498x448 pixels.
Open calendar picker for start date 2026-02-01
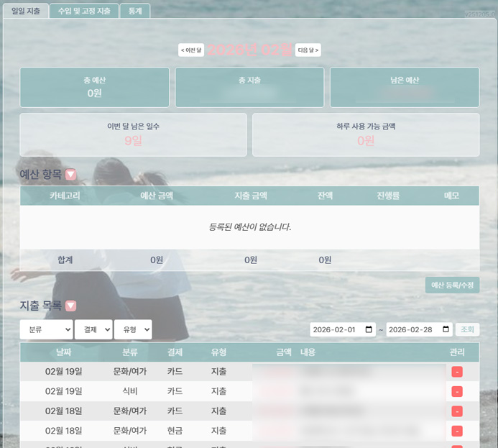click(369, 329)
